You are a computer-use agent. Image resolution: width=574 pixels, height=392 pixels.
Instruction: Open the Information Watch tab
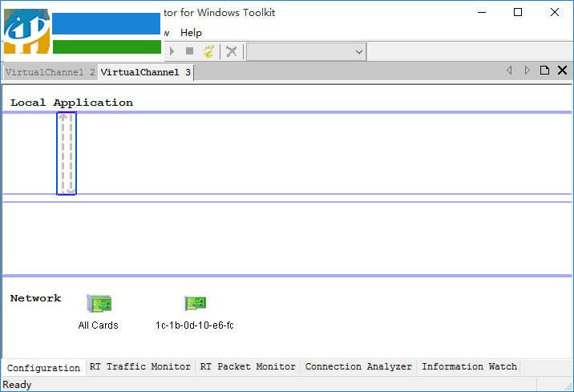[x=469, y=366]
